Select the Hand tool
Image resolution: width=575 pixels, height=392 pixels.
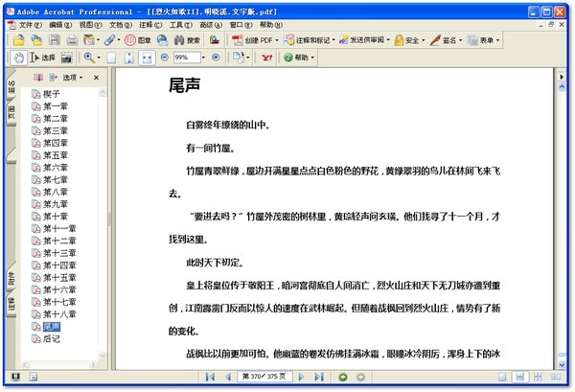pos(18,58)
